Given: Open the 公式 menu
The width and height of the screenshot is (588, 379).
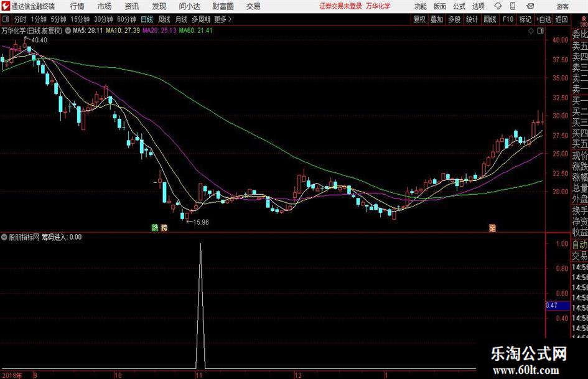Looking at the screenshot, I should tap(459, 6).
